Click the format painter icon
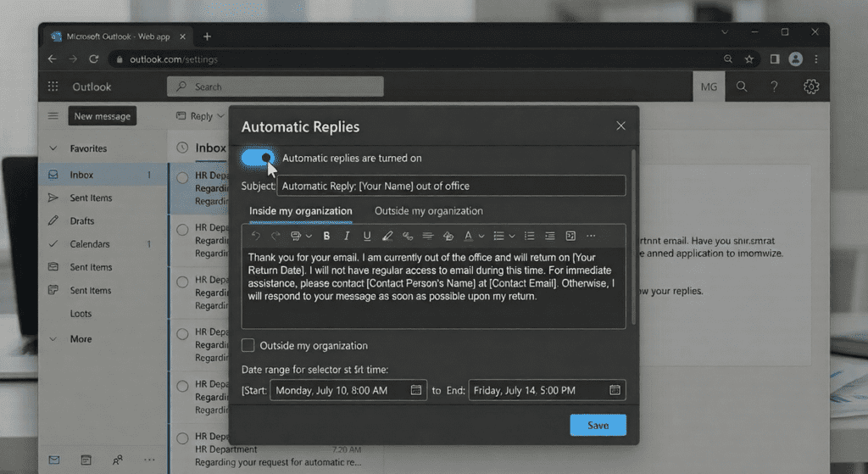This screenshot has height=474, width=868. pyautogui.click(x=296, y=236)
